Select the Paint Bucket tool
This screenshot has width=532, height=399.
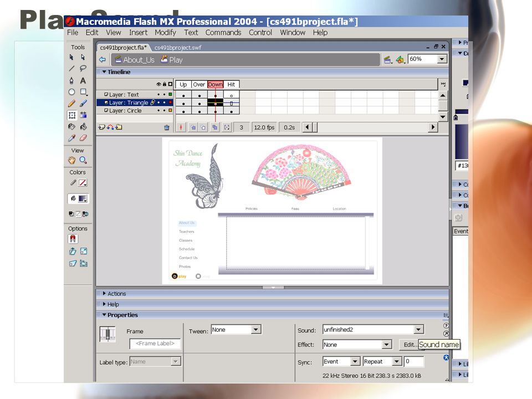tap(83, 126)
